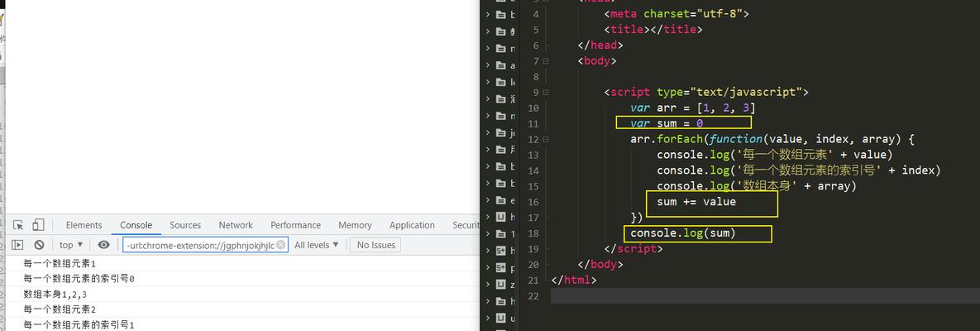Click the closing </head> tag

pyautogui.click(x=600, y=45)
